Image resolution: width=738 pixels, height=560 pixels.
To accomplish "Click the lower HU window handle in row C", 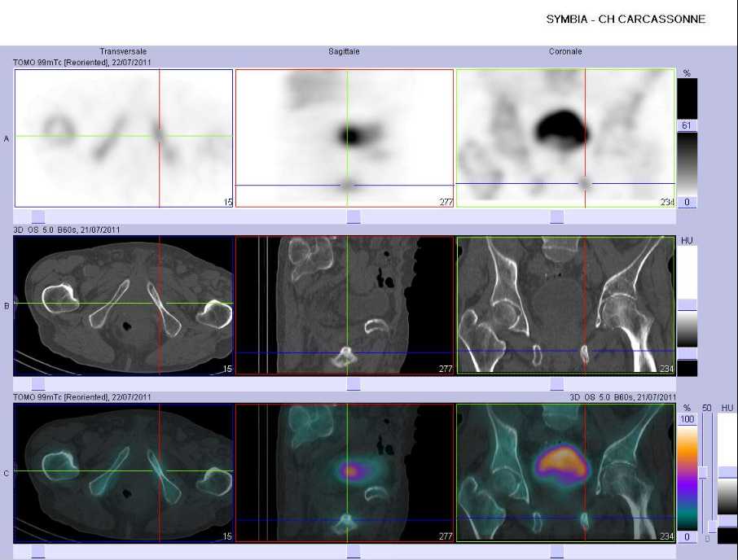I will coord(727,520).
